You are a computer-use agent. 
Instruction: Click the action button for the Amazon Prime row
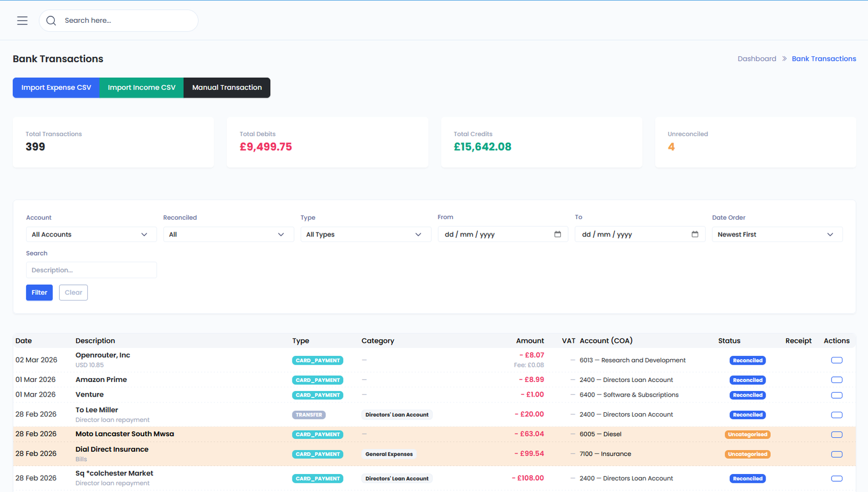[837, 380]
